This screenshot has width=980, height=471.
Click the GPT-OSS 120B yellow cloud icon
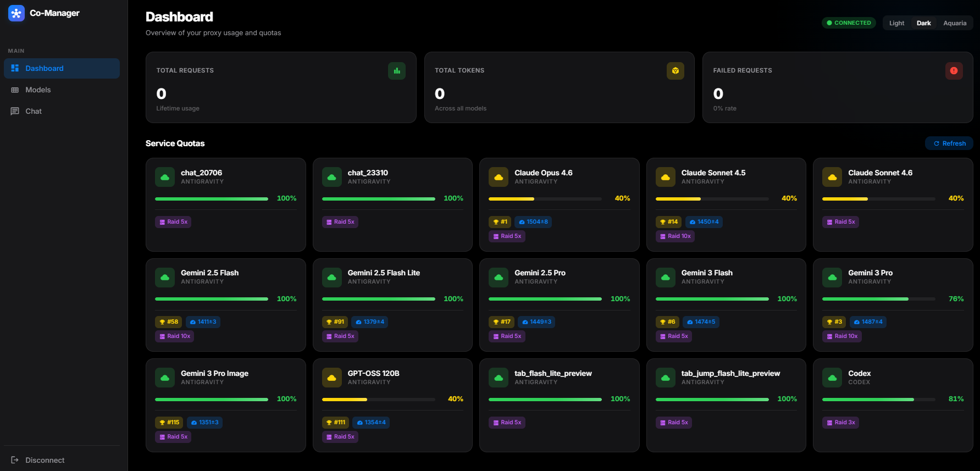[x=331, y=378]
